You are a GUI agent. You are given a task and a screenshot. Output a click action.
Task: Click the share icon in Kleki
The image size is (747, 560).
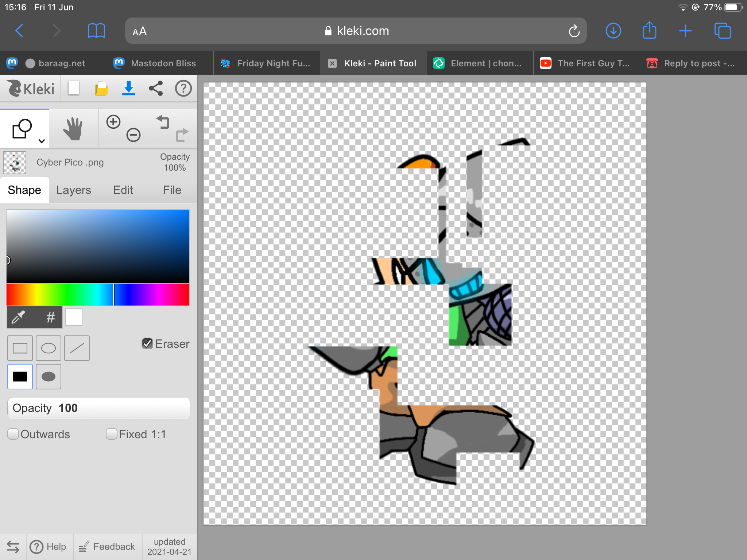click(x=156, y=89)
